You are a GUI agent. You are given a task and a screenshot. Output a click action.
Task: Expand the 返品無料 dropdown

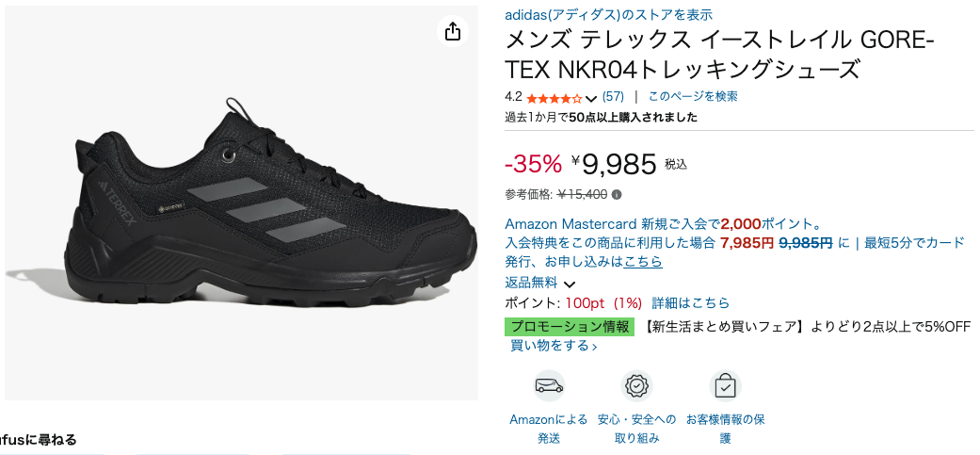point(569,284)
